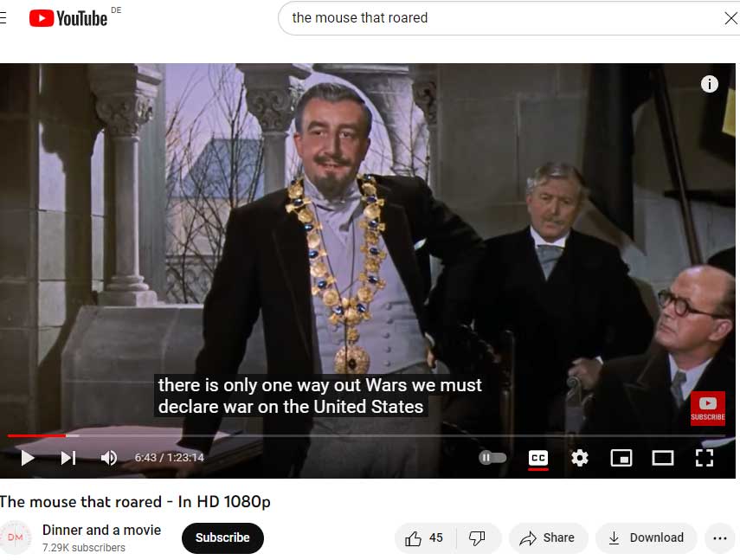The width and height of the screenshot is (740, 560).
Task: Toggle the autoplay switch
Action: point(492,458)
